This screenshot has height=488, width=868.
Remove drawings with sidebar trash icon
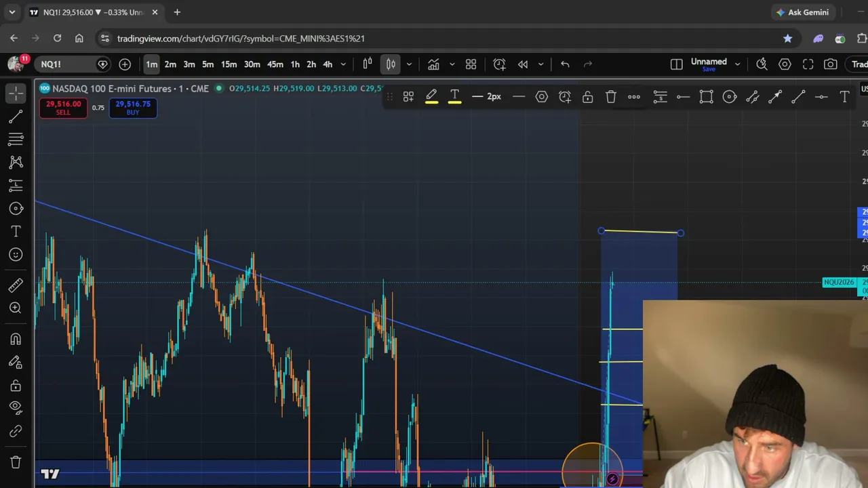[16, 462]
